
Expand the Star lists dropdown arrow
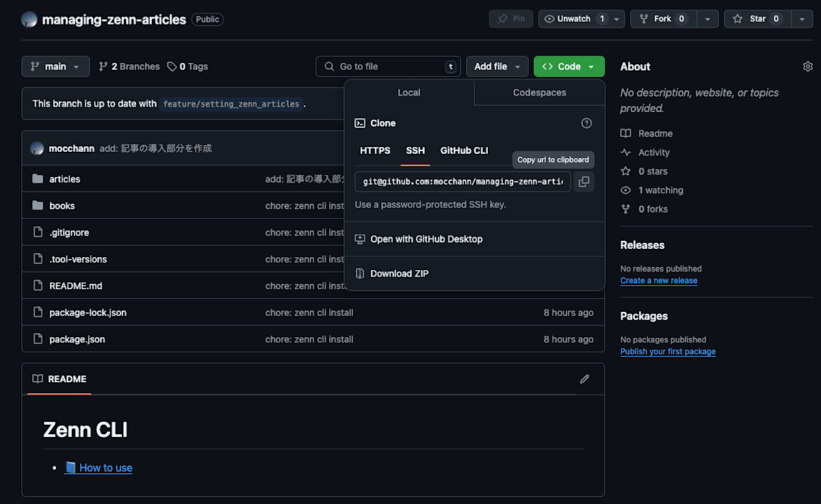802,19
